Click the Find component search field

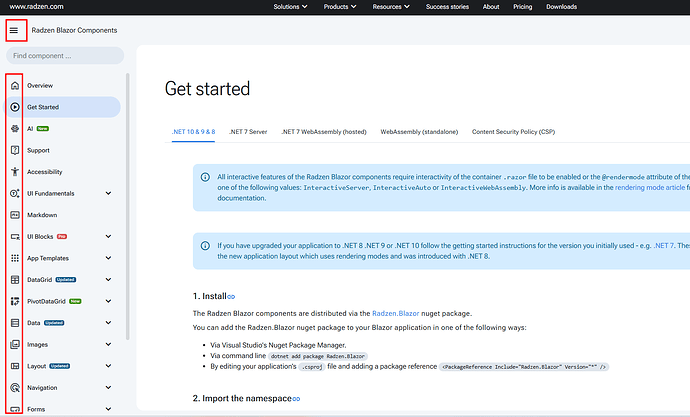pos(66,56)
